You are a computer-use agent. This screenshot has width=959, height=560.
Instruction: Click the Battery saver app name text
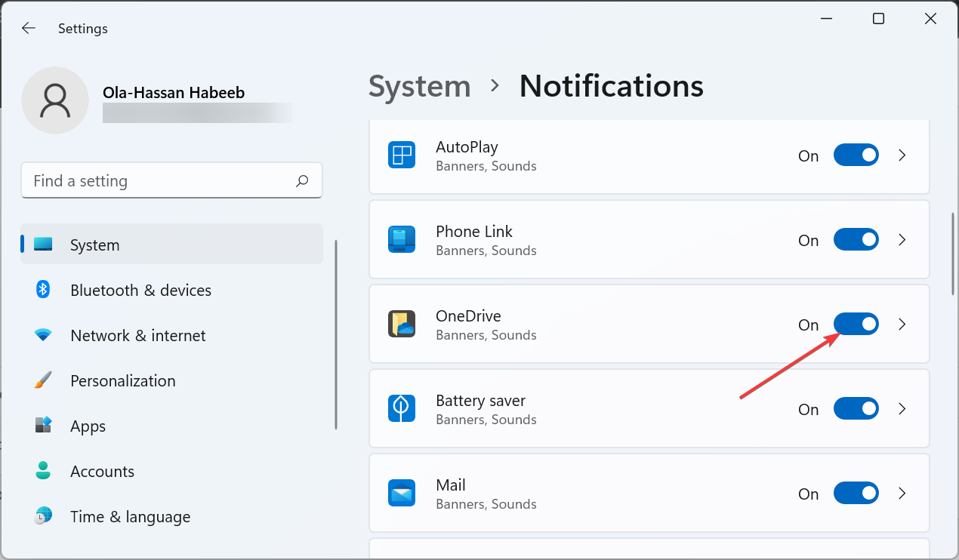click(x=480, y=401)
